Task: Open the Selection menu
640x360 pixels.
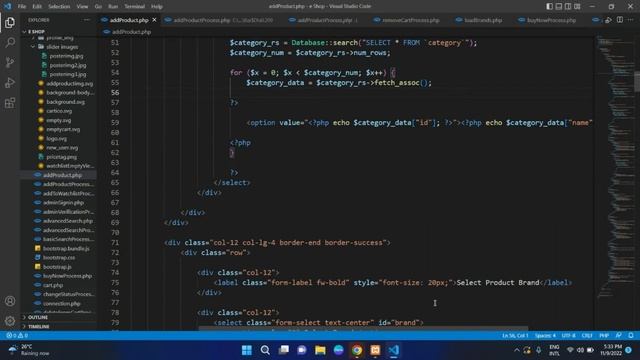Action: (x=59, y=7)
